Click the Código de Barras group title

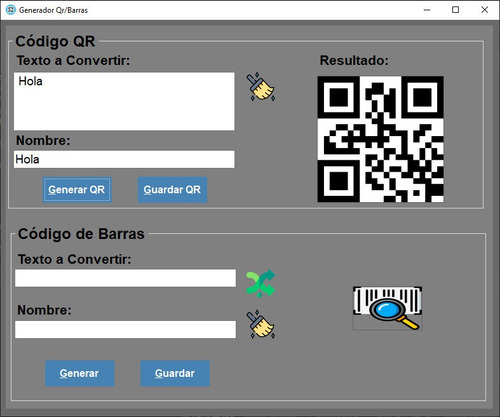[81, 234]
